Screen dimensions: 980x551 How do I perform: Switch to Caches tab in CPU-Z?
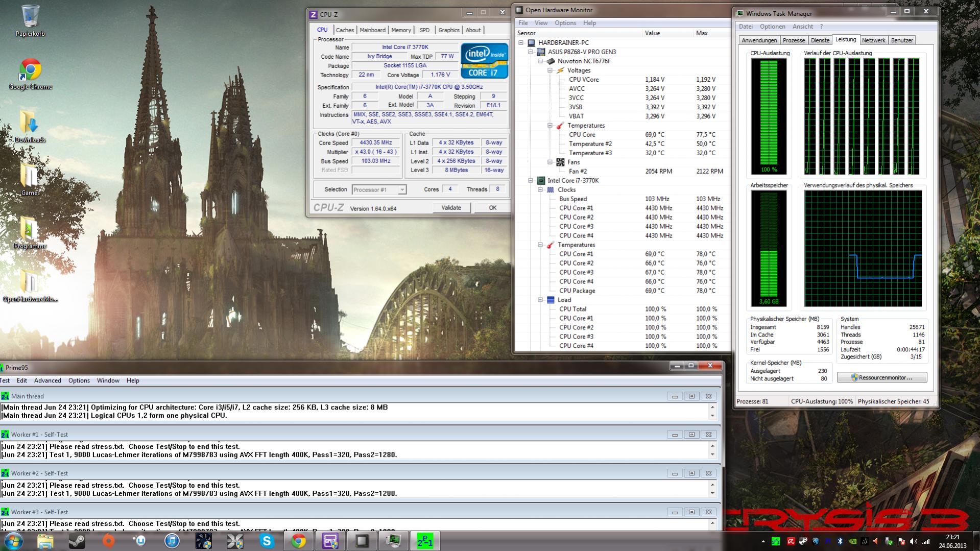click(345, 30)
